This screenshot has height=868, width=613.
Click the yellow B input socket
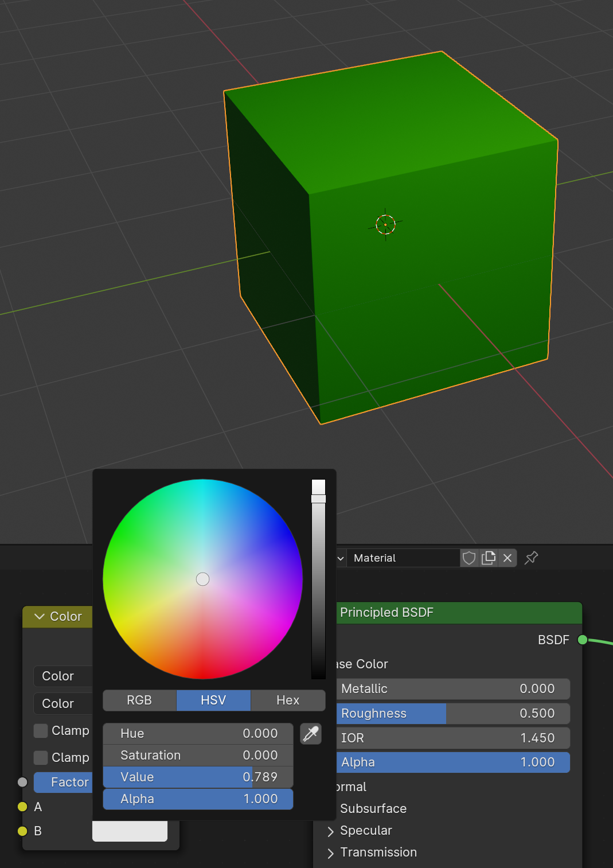(x=22, y=831)
